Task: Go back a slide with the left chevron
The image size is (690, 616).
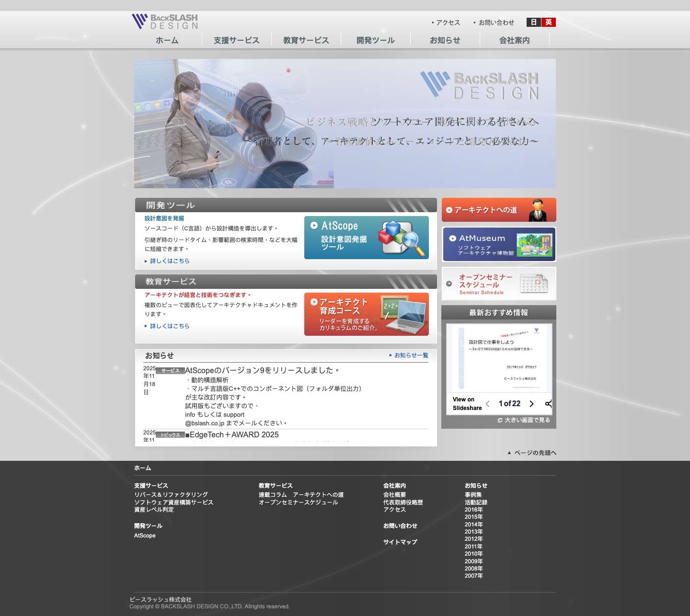Action: 487,404
